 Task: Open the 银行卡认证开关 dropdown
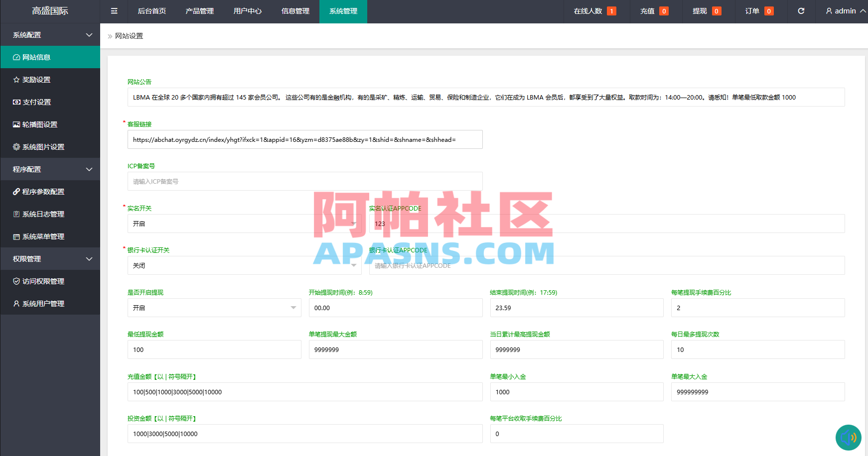pyautogui.click(x=245, y=265)
